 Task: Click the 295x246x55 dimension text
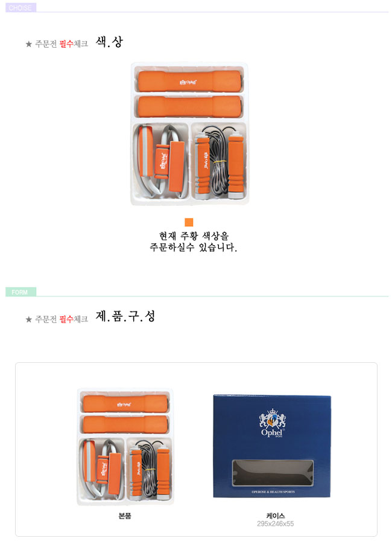tap(275, 524)
